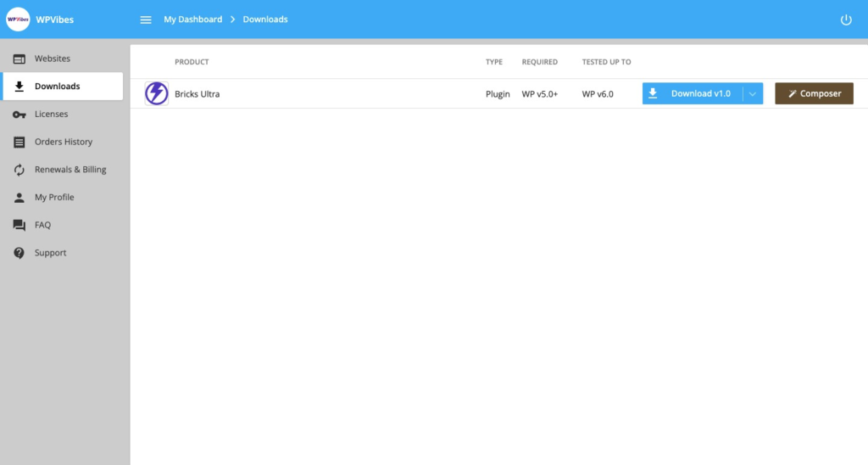The height and width of the screenshot is (465, 868).
Task: Expand the download versions dropdown arrow
Action: click(x=753, y=93)
